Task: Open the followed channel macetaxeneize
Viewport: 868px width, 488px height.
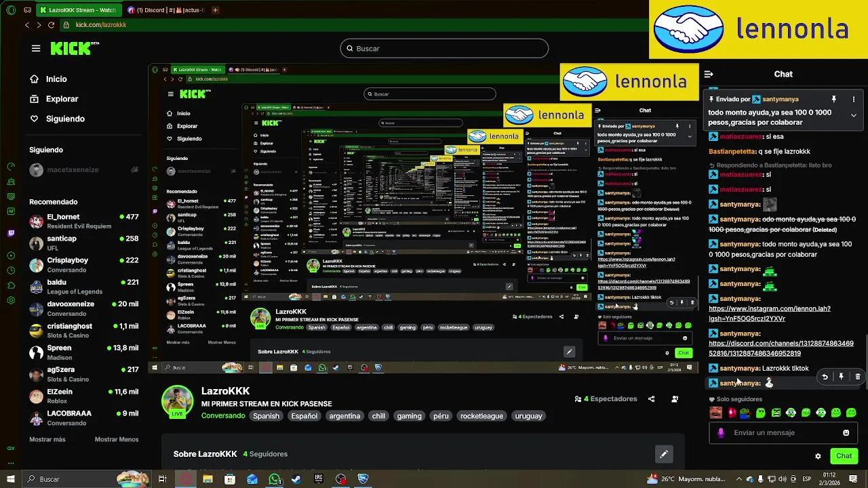Action: pos(84,170)
